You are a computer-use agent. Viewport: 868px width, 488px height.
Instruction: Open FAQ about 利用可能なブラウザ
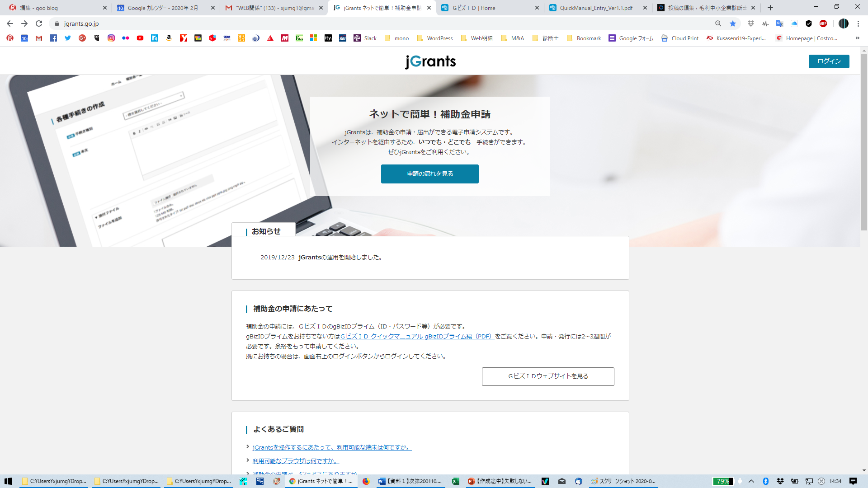tap(296, 461)
